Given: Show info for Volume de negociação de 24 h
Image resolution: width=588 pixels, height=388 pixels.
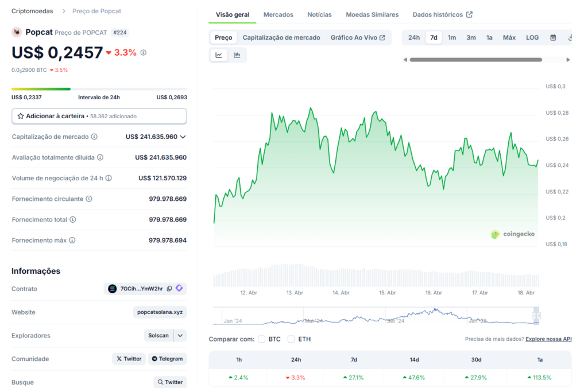Looking at the screenshot, I should (109, 178).
